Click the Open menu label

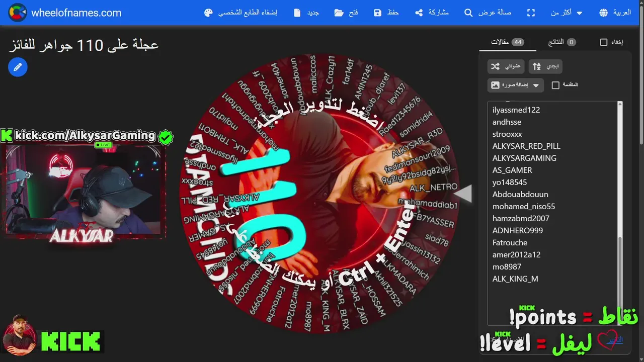(x=354, y=13)
